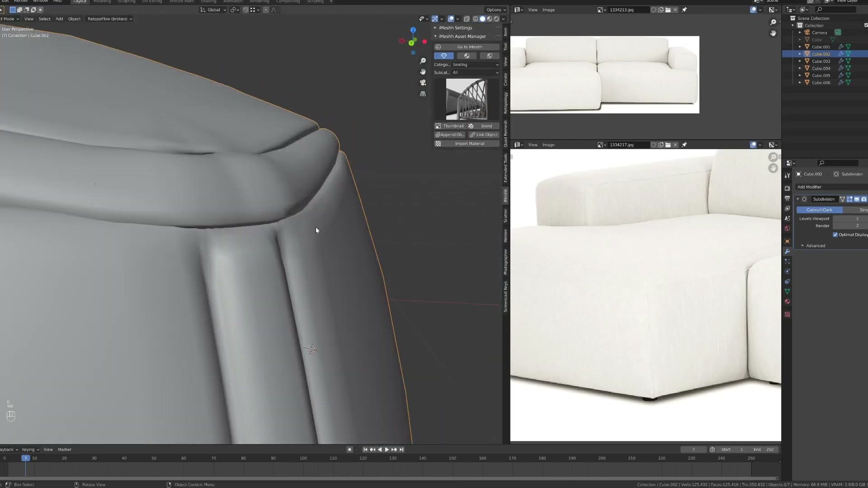Open the Scatter sidebar tab
868x488 pixels.
[x=505, y=216]
